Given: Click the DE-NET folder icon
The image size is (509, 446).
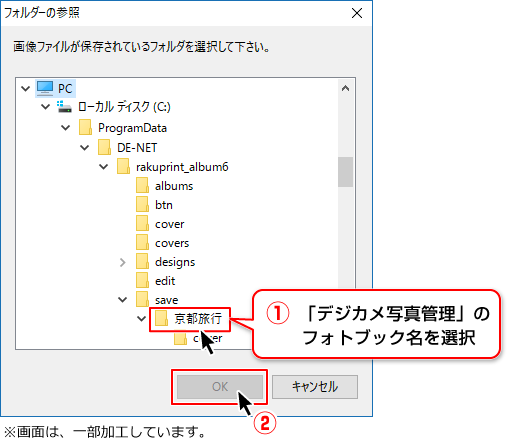Looking at the screenshot, I should coord(104,147).
